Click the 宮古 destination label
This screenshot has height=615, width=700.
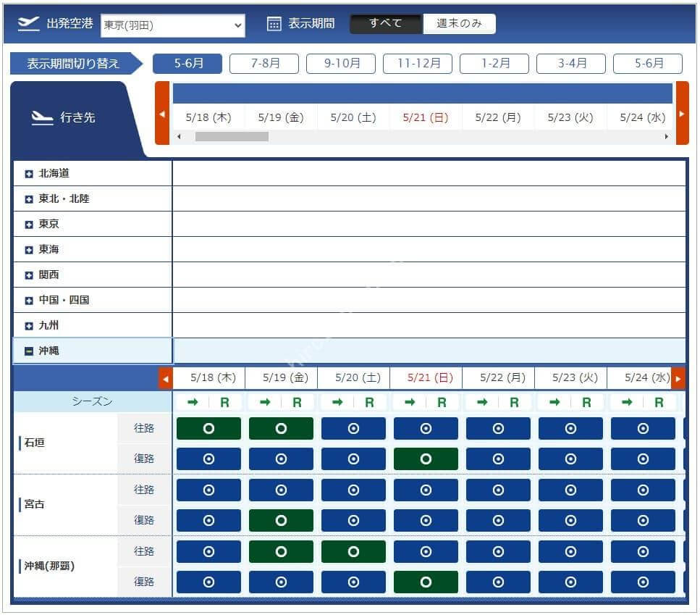[x=34, y=504]
